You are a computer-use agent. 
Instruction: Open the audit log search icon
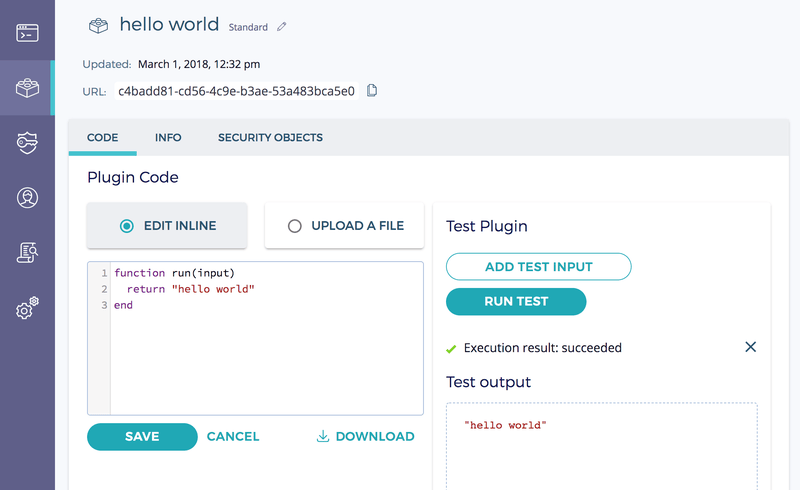point(27,253)
